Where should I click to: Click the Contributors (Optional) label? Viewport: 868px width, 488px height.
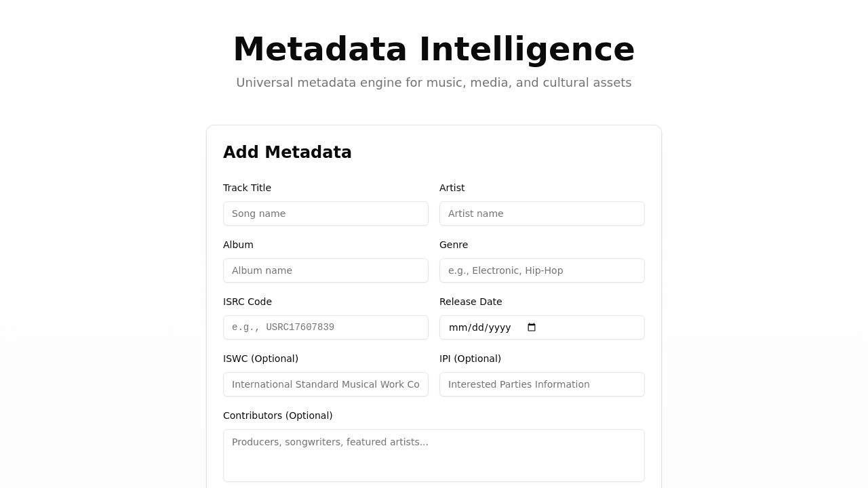coord(277,415)
